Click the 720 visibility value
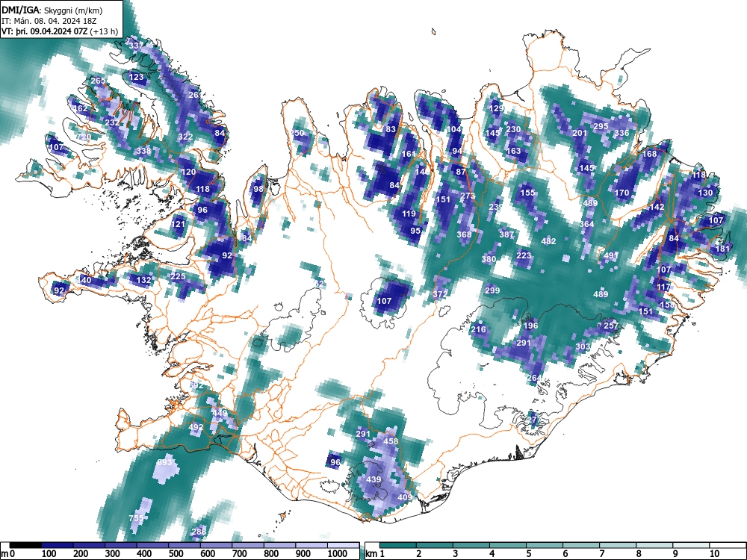The width and height of the screenshot is (747, 560). point(84,137)
